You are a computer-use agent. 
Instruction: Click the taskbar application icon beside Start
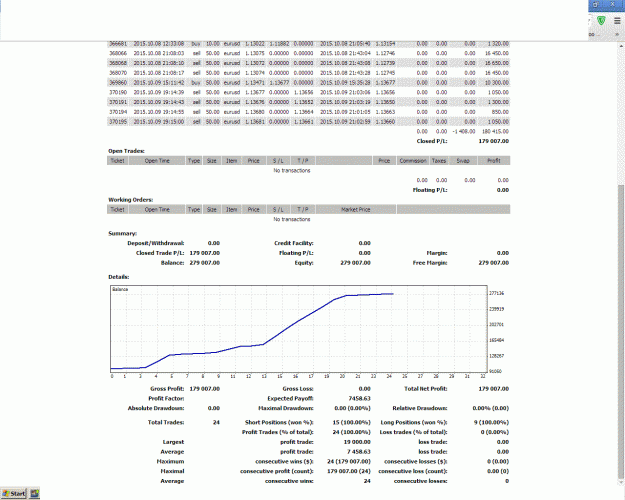click(34, 494)
